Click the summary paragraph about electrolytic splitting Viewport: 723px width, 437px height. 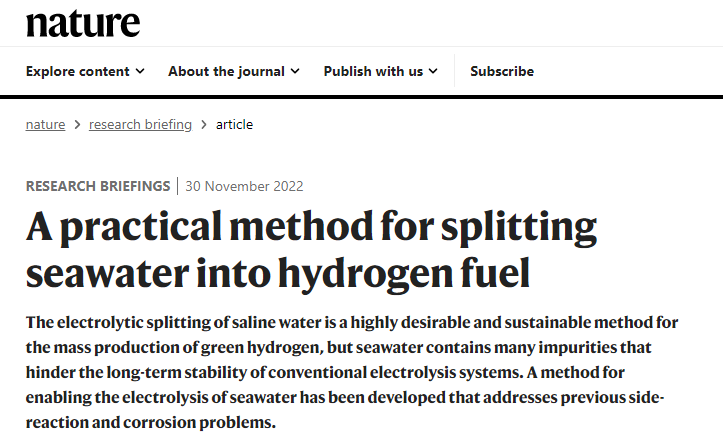click(x=352, y=372)
